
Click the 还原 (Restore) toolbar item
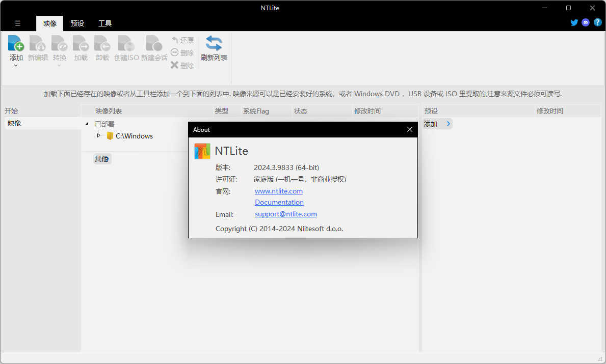pyautogui.click(x=182, y=40)
